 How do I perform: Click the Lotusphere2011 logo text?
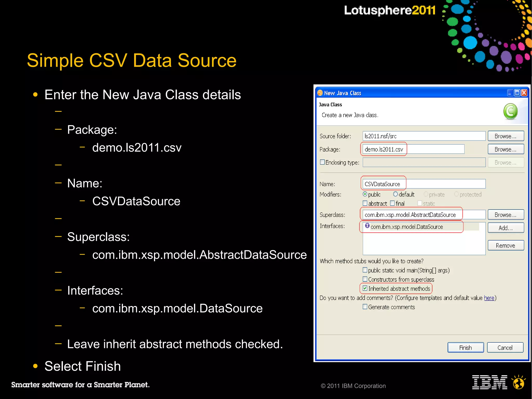coord(390,10)
